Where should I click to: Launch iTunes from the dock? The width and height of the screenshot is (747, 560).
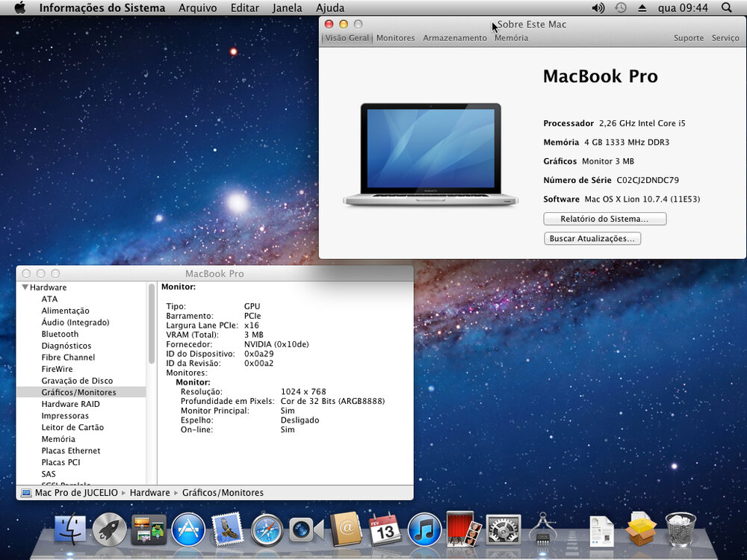click(x=424, y=529)
